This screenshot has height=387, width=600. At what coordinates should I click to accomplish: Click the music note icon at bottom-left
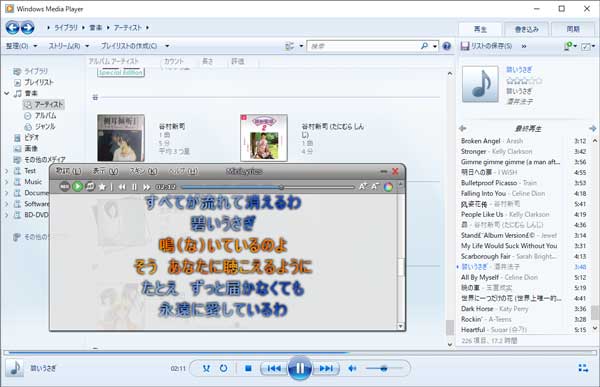(x=15, y=368)
